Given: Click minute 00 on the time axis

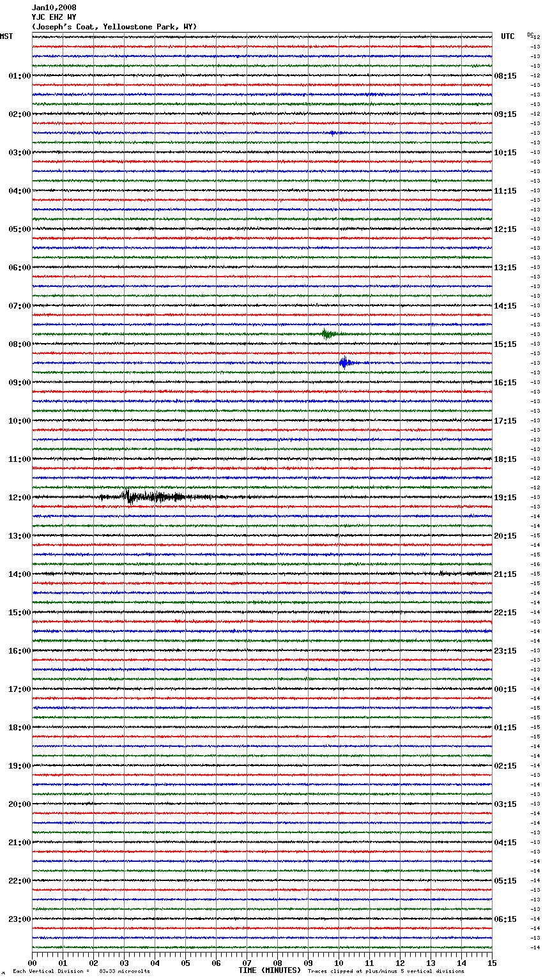Looking at the screenshot, I should pos(32,963).
